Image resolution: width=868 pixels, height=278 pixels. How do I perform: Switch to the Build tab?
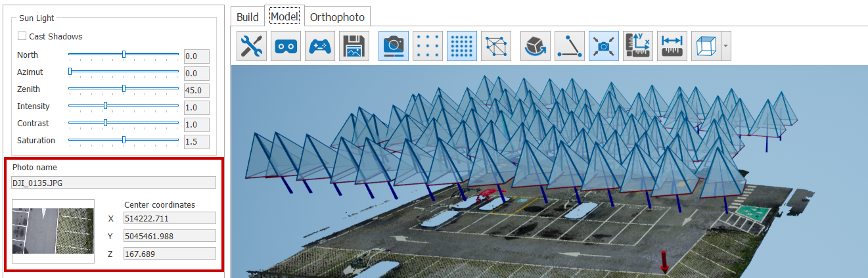tap(248, 16)
